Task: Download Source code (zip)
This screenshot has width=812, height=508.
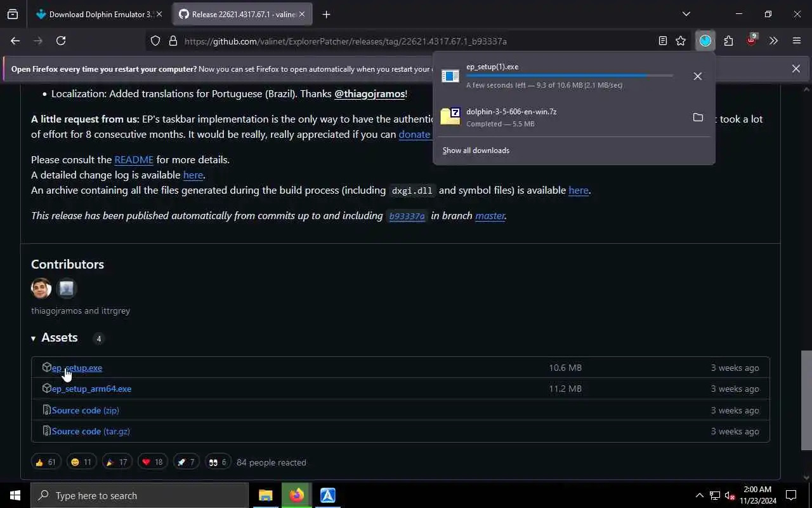Action: click(x=85, y=410)
